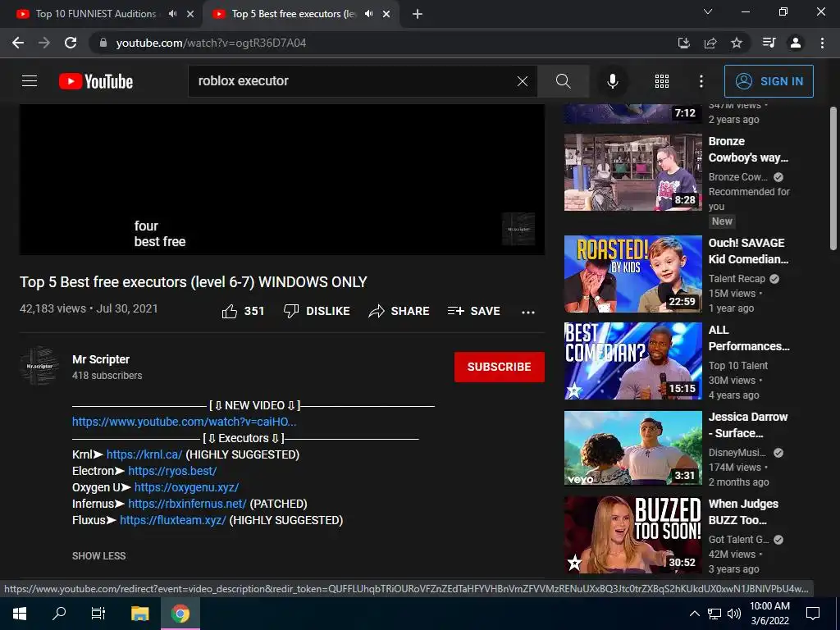This screenshot has height=630, width=840.
Task: Open the ryos.best link
Action: 172,471
